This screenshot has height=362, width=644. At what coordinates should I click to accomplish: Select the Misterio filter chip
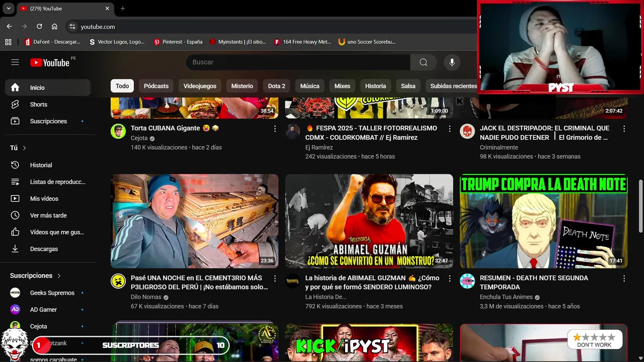[x=242, y=86]
